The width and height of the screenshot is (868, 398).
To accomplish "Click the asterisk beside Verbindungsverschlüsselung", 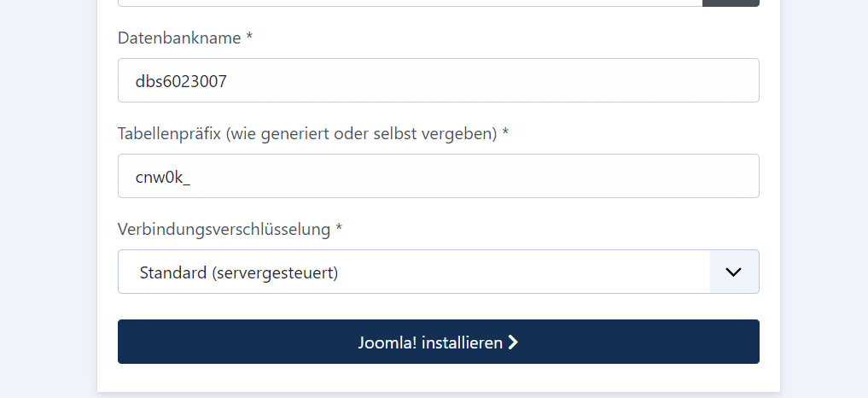I will (339, 227).
